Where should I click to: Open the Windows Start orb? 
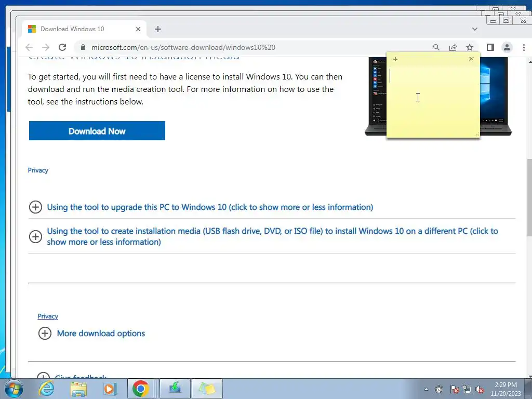point(14,389)
